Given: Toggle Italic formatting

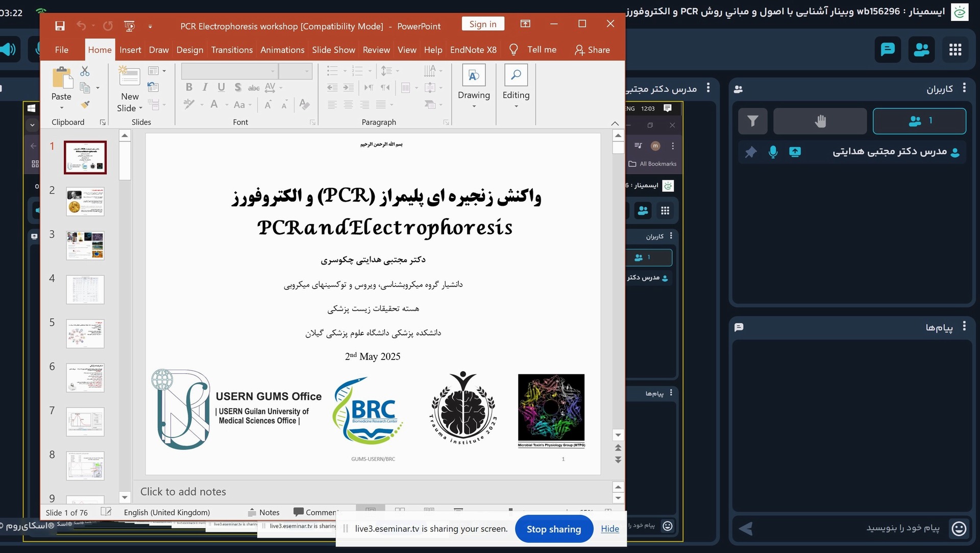Looking at the screenshot, I should coord(205,87).
